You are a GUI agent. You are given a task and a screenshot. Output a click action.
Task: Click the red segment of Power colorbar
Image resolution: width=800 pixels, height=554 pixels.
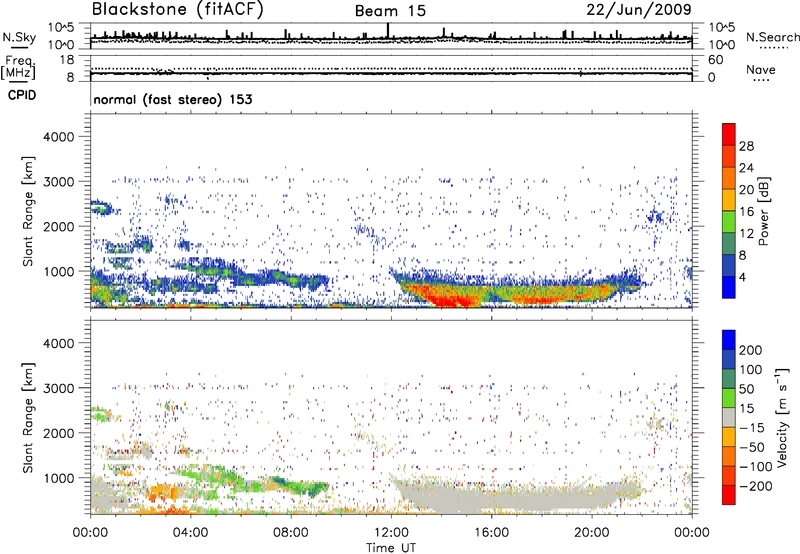point(729,135)
